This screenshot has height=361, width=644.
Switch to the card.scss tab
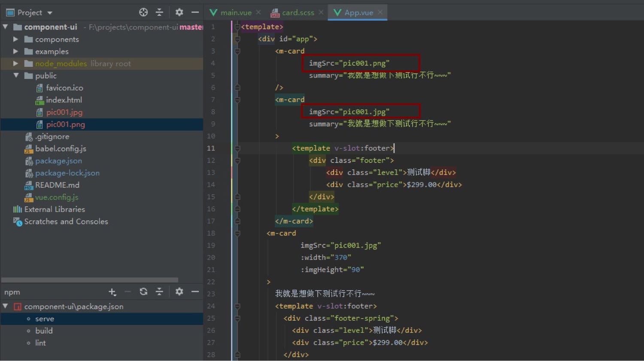click(x=298, y=12)
